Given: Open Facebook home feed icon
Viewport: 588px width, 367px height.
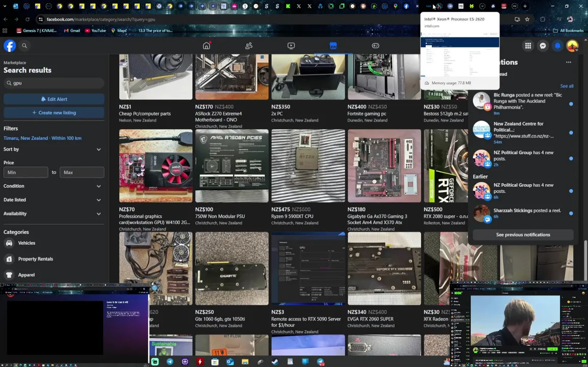Looking at the screenshot, I should click(206, 46).
